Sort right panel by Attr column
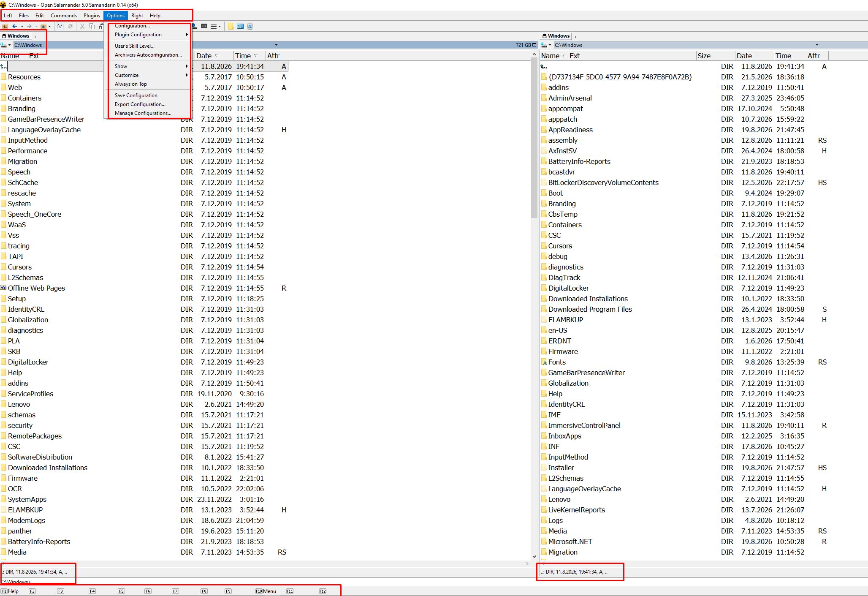Viewport: 868px width, 596px height. coord(817,56)
